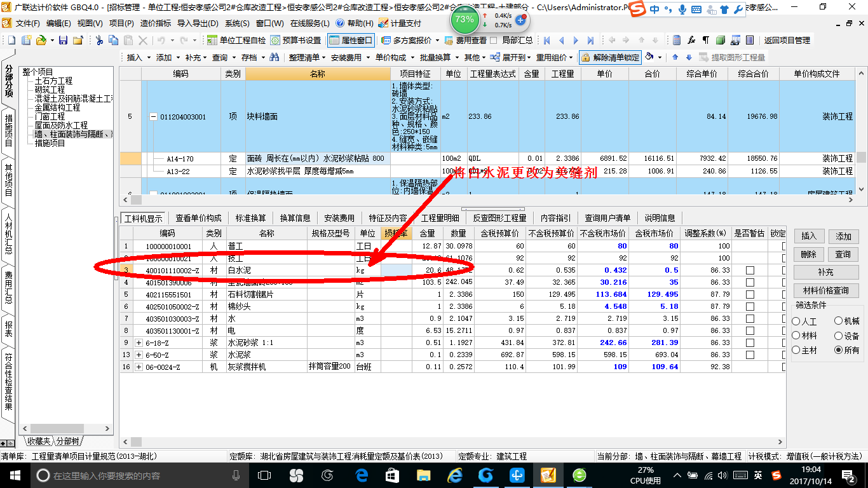Click the fx formula icon
The height and width of the screenshot is (488, 868).
(691, 40)
